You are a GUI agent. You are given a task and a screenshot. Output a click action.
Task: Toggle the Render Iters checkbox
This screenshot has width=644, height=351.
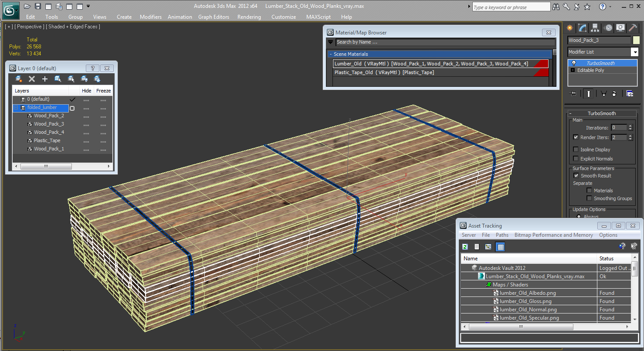click(576, 137)
